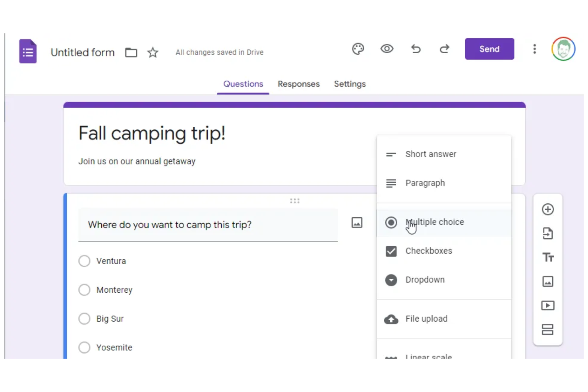Add title and description block
Screen dimensions: 588x392
pos(548,257)
